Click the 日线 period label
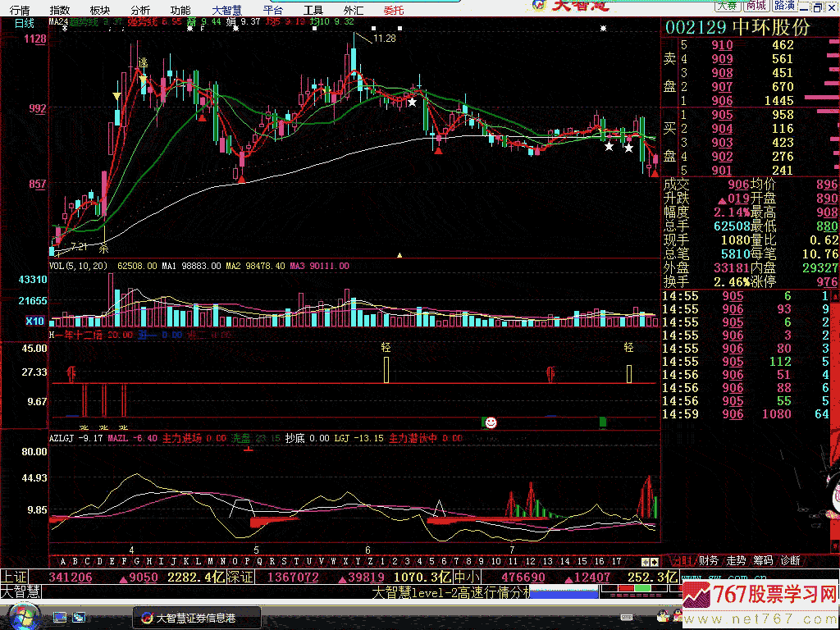 pos(24,23)
